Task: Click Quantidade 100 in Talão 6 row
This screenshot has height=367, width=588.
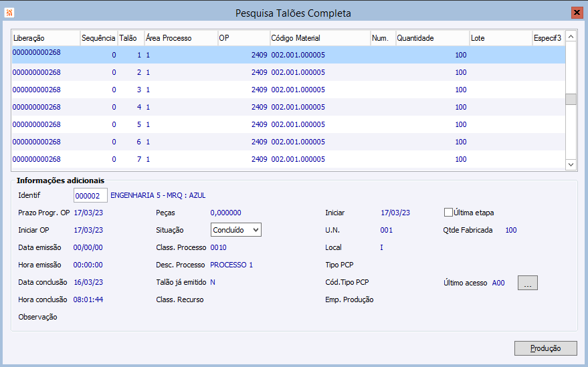Action: tap(461, 142)
